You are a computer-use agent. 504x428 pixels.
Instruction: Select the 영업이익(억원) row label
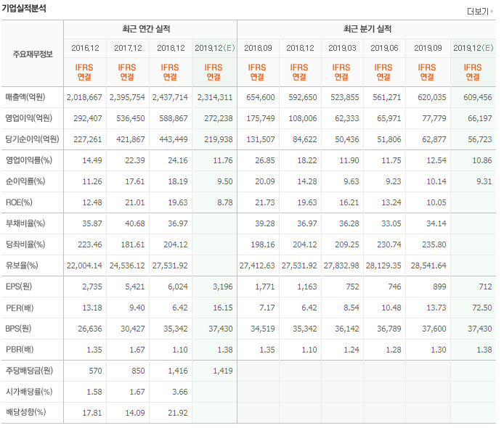point(28,118)
